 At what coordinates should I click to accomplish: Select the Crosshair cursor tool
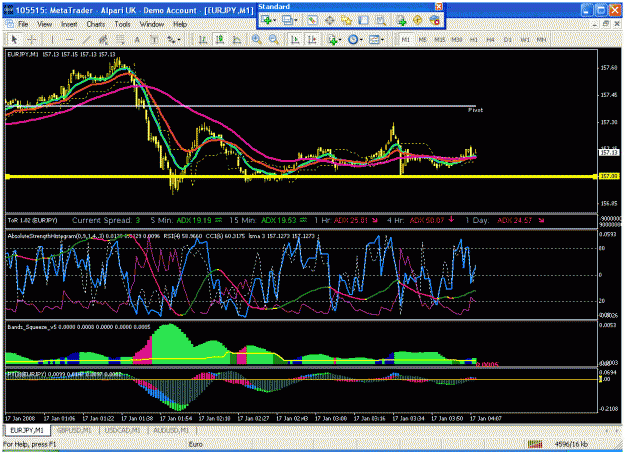click(x=31, y=39)
